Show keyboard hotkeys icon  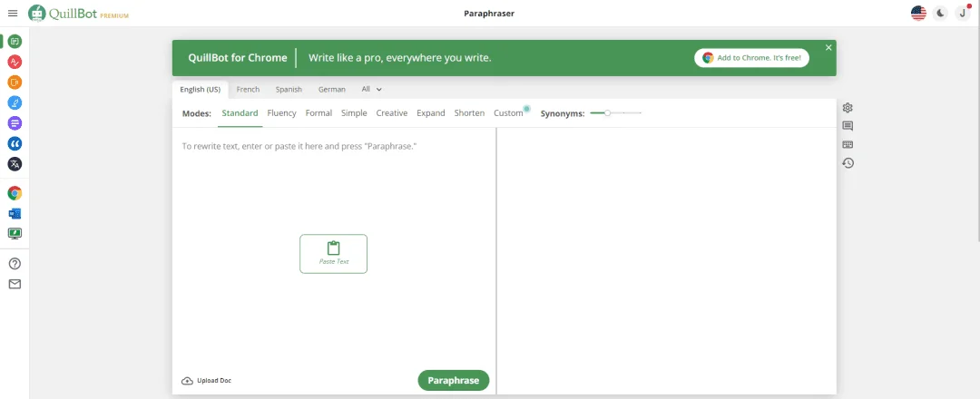tap(848, 144)
